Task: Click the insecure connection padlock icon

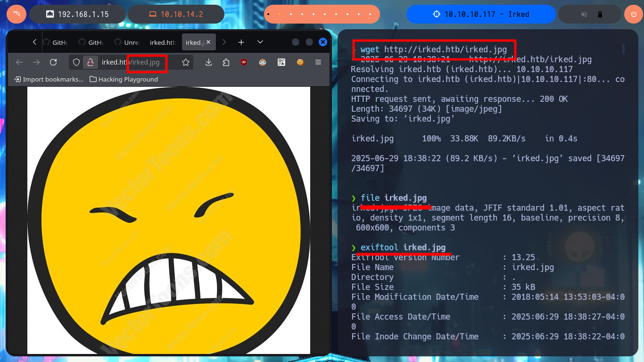Action: 91,62
